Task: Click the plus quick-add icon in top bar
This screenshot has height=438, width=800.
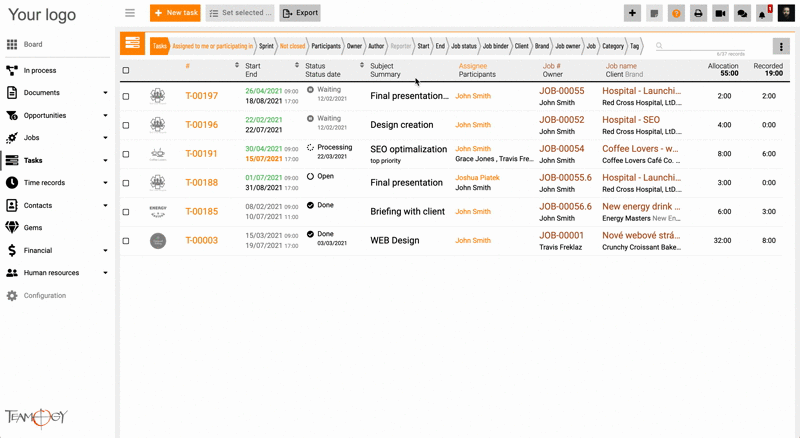Action: [x=632, y=13]
